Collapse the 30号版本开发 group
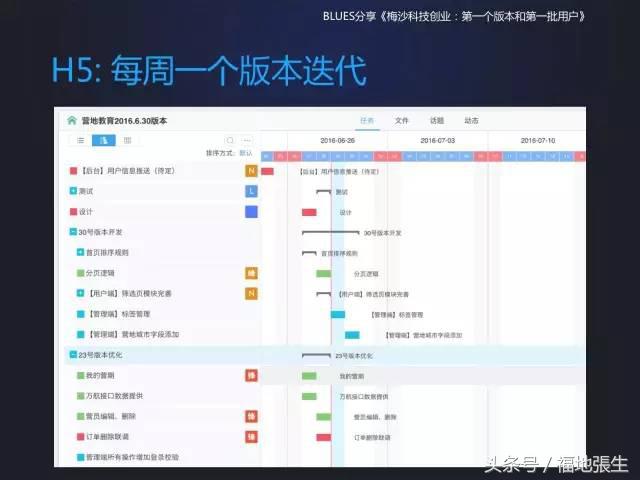The height and width of the screenshot is (480, 640). (73, 231)
